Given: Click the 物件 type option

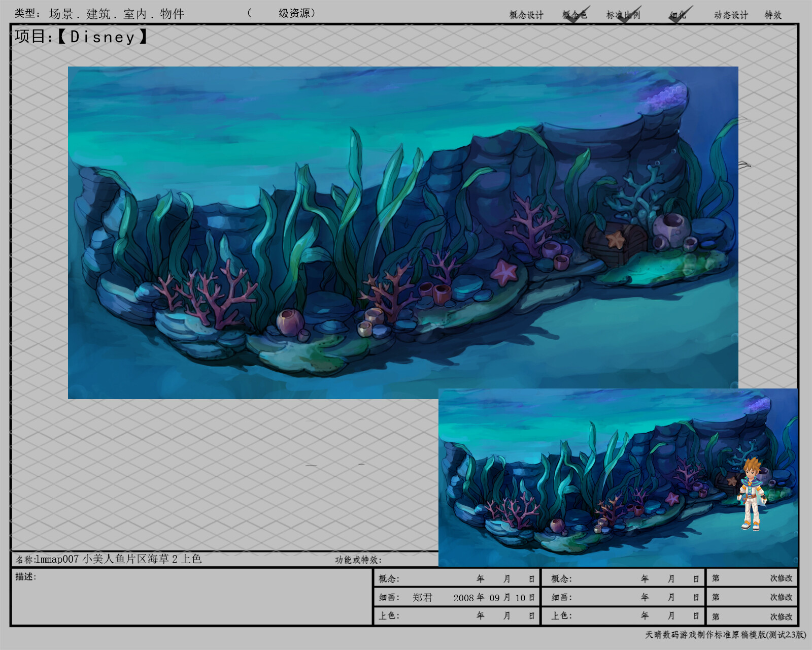Looking at the screenshot, I should (x=172, y=14).
